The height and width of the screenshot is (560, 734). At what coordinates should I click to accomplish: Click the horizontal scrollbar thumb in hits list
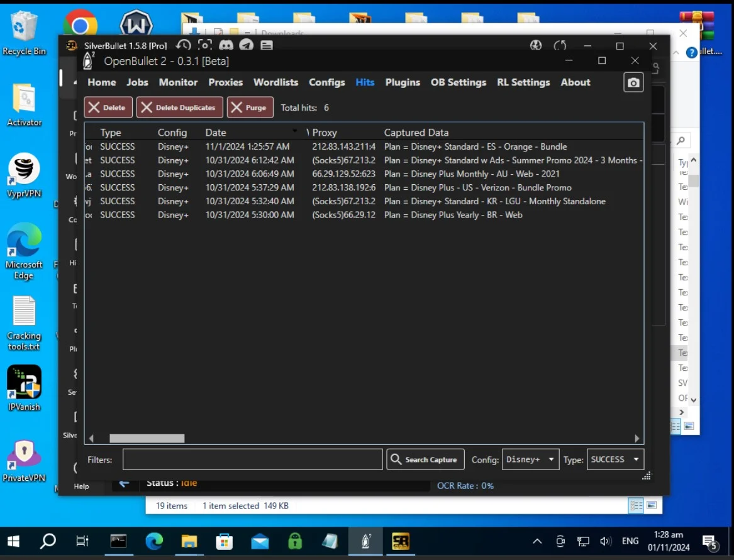click(147, 438)
